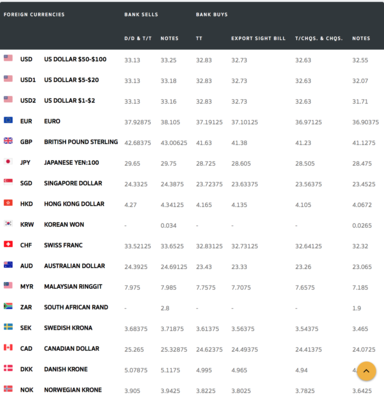Viewport: 384px width, 400px height.
Task: Click the D/D & T/T column header
Action: pos(138,38)
